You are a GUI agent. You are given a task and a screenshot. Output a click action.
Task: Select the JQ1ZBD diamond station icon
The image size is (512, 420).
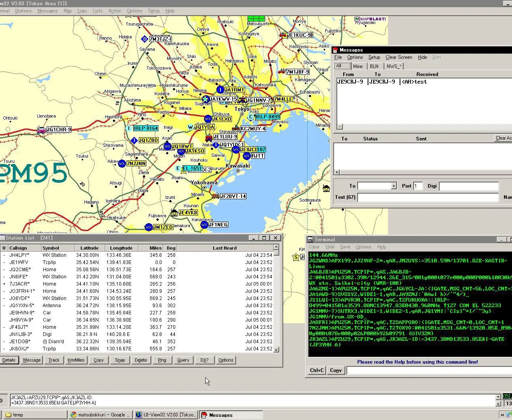(134, 140)
